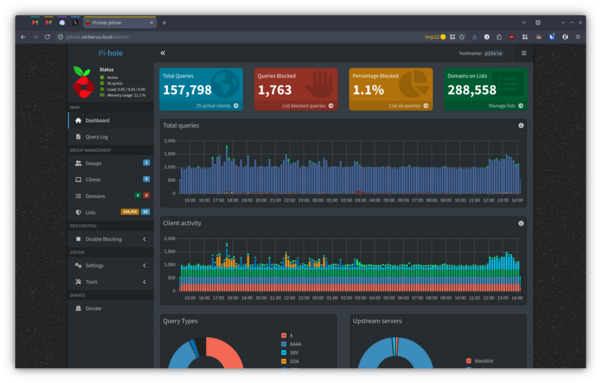Click the Tools wrench icon
Image resolution: width=601 pixels, height=383 pixels.
point(78,282)
